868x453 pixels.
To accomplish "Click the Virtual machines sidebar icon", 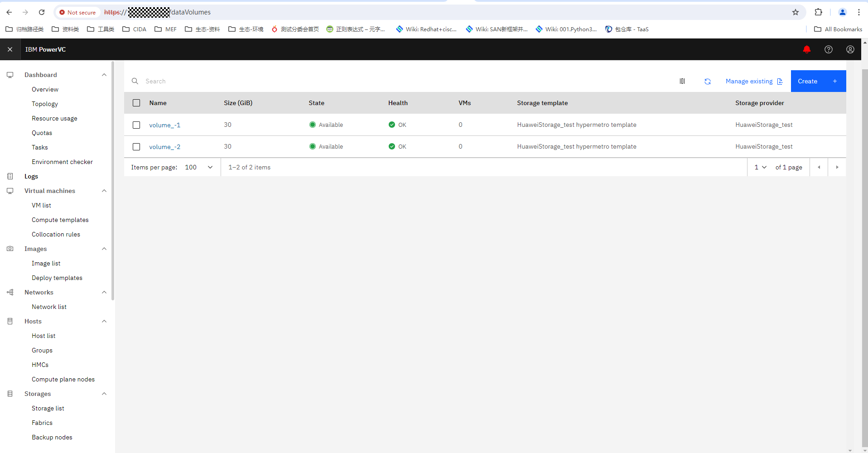I will [10, 191].
